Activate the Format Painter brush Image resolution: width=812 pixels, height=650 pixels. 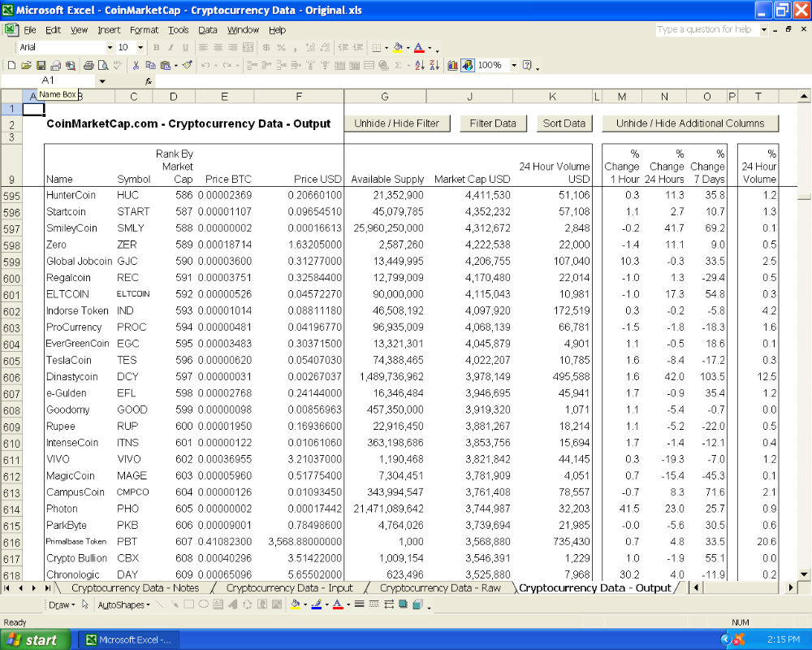pyautogui.click(x=188, y=65)
